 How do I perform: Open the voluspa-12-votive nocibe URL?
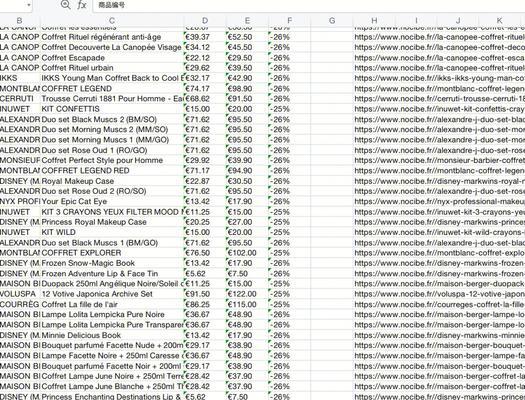(439, 294)
